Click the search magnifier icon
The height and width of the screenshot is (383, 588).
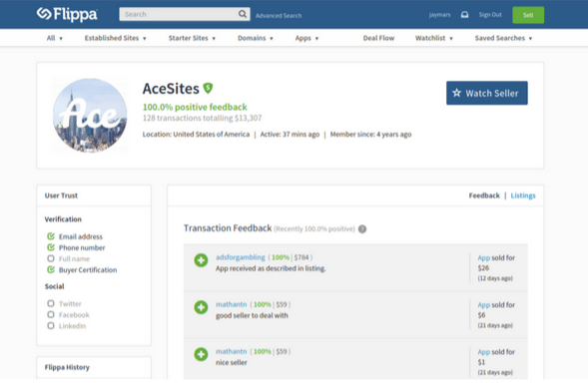[243, 14]
